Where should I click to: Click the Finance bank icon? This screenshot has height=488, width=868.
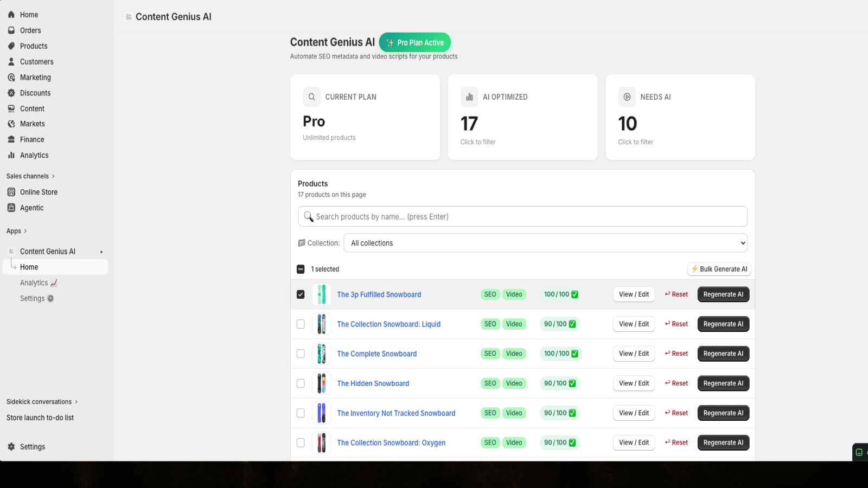coord(11,139)
